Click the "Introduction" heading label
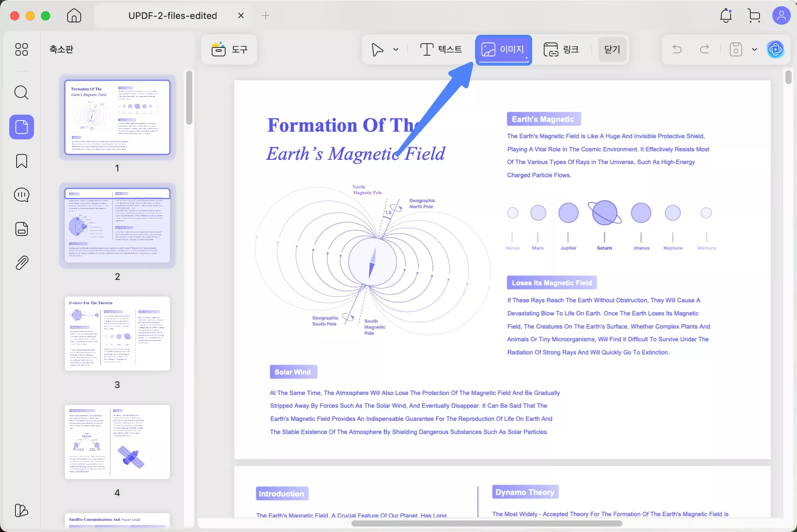The width and height of the screenshot is (797, 532). (x=282, y=493)
